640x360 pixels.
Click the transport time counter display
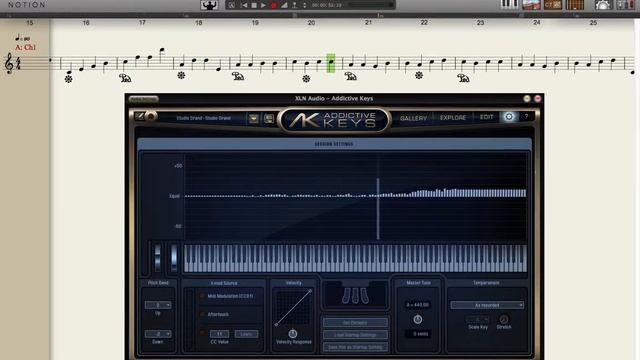(327, 5)
